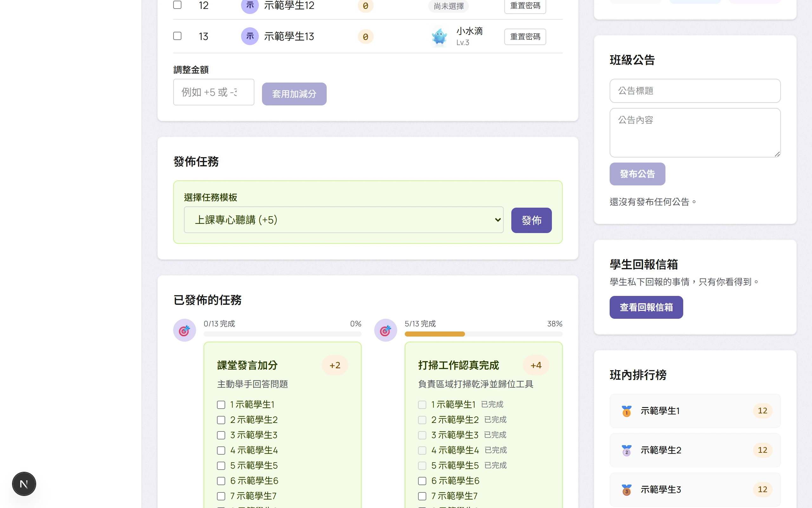Click the 課堂發言加分 task title
This screenshot has width=812, height=508.
coord(247,365)
